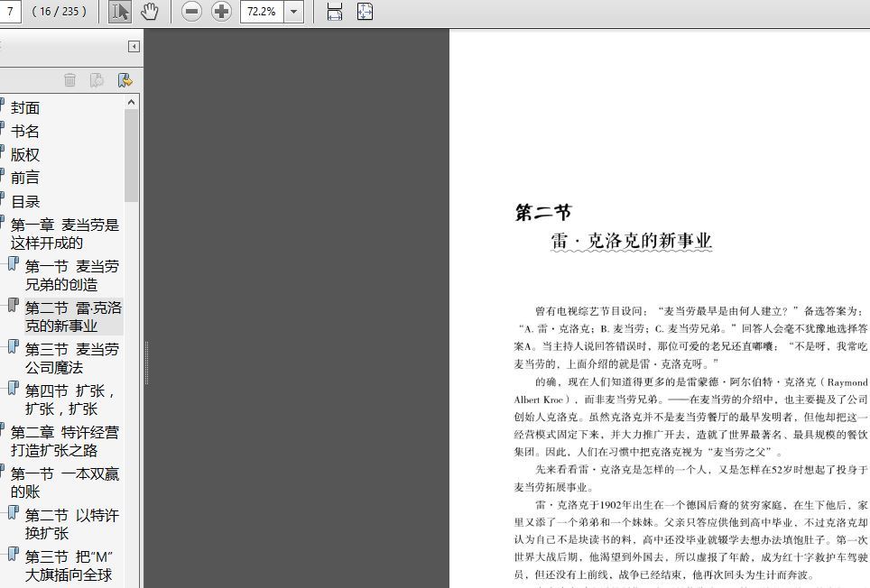Viewport: 870px width, 588px height.
Task: Open the 书名 bookmark
Action: coord(25,132)
